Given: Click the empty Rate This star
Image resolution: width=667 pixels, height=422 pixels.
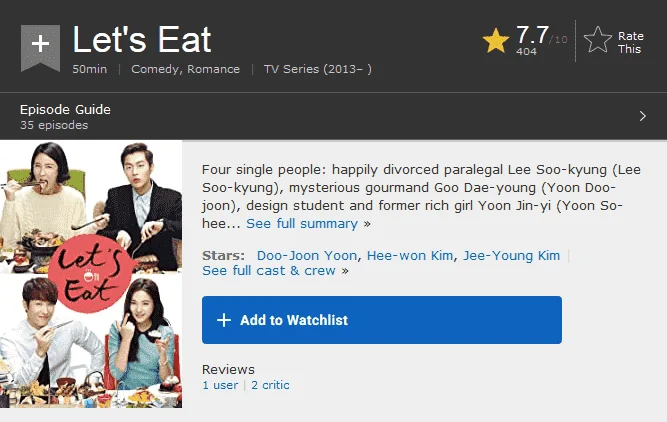Looking at the screenshot, I should tap(598, 40).
